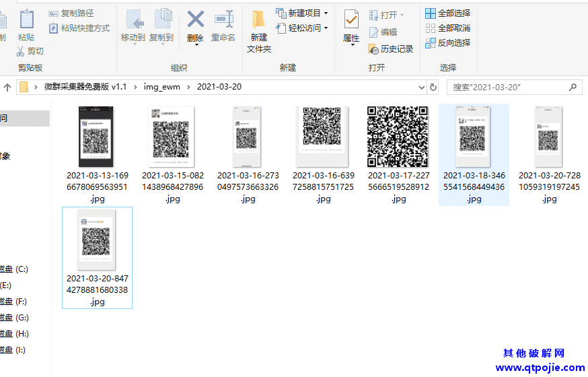
Task: Choose Paste shortcut (粘贴快捷方式)
Action: tap(79, 28)
